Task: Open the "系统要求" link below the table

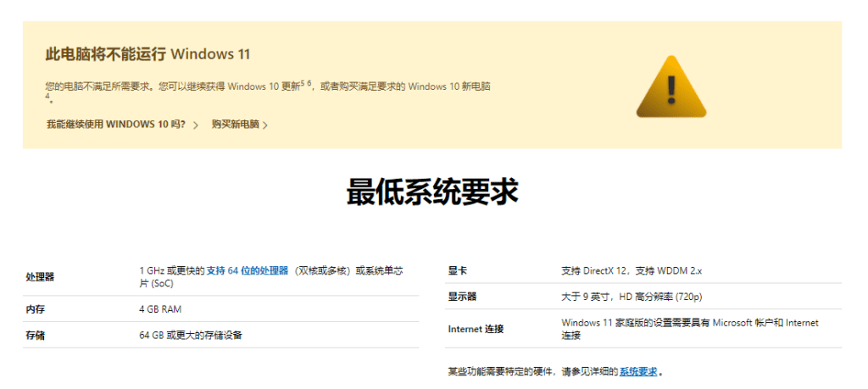Action: (x=638, y=371)
